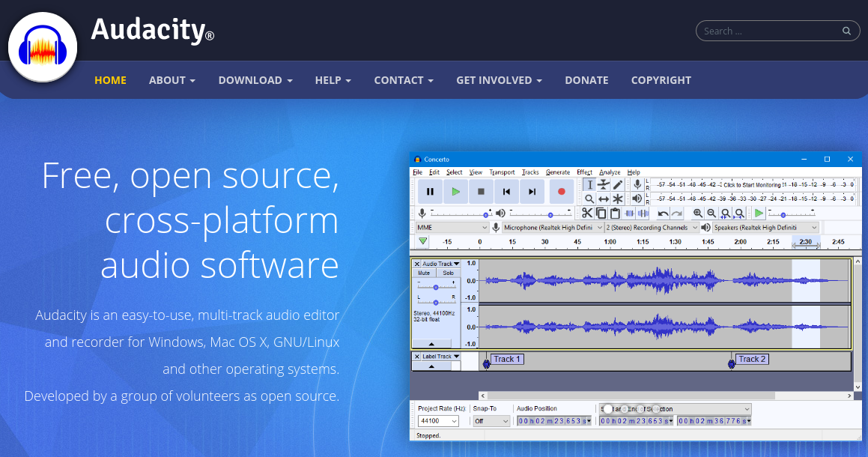This screenshot has width=868, height=457.
Task: Collapse the Audio Track with its arrow button
Action: pyautogui.click(x=432, y=344)
